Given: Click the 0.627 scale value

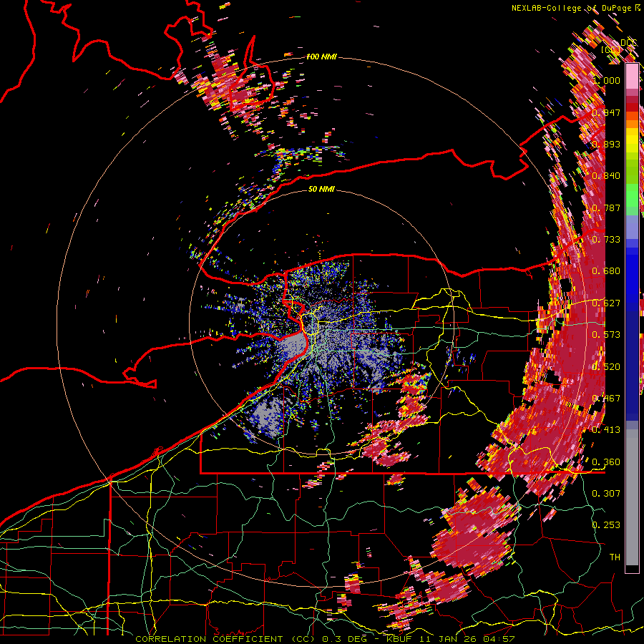Looking at the screenshot, I should [x=606, y=303].
